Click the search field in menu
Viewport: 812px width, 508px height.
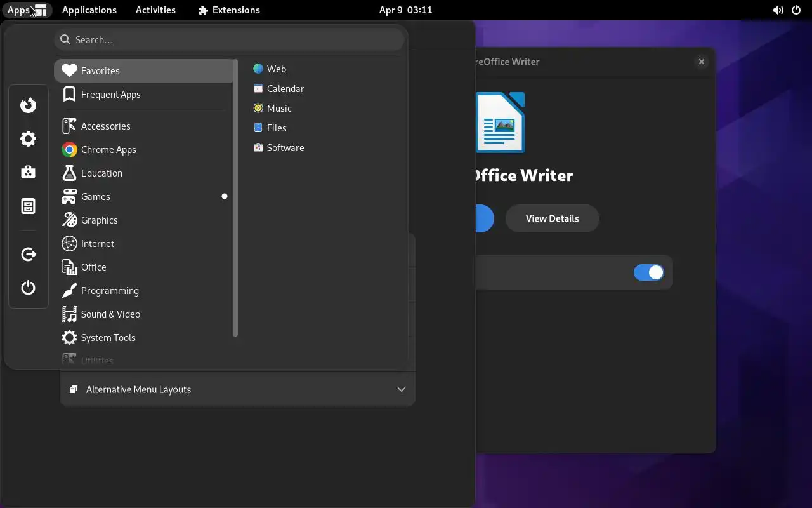(x=229, y=39)
